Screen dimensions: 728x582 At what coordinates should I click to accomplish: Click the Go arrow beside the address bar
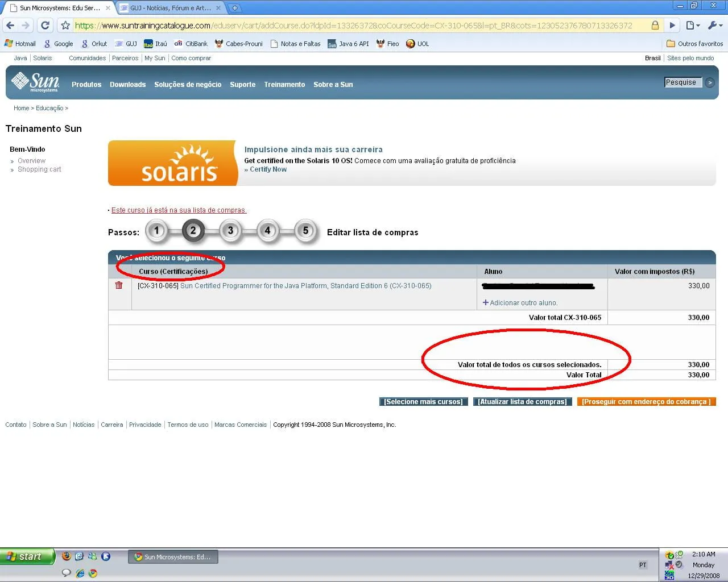672,25
